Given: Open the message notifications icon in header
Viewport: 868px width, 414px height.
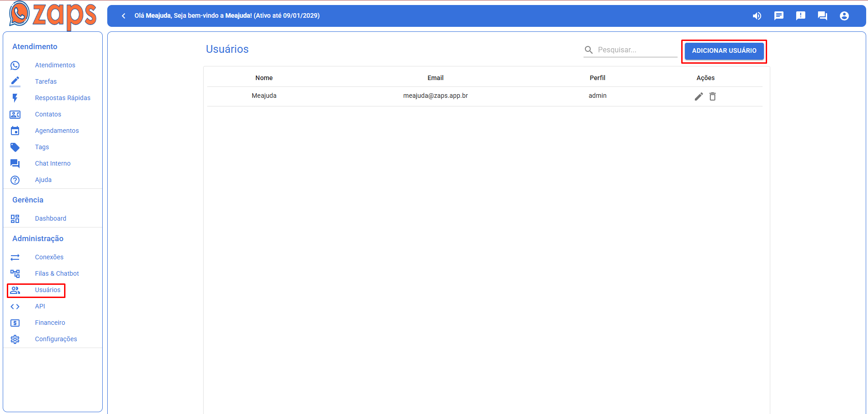Looking at the screenshot, I should point(778,16).
